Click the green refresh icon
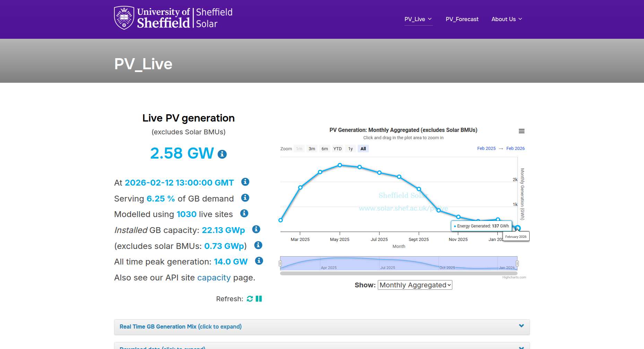644x349 pixels. pyautogui.click(x=250, y=299)
